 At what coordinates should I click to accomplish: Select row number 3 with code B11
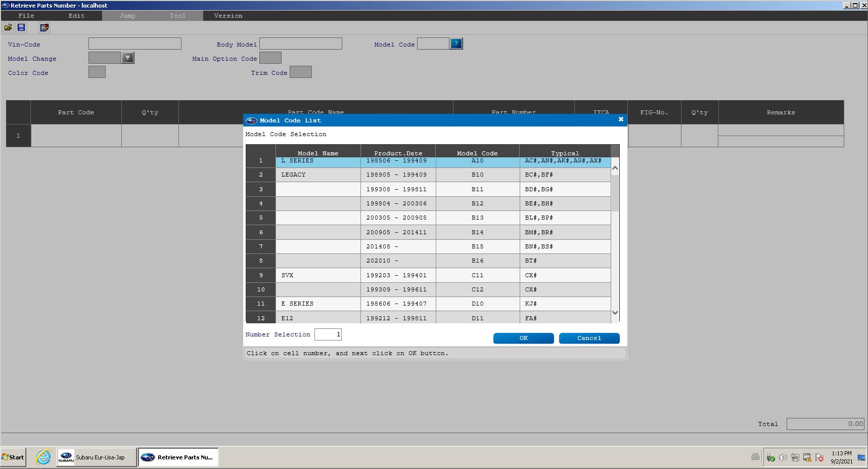261,189
